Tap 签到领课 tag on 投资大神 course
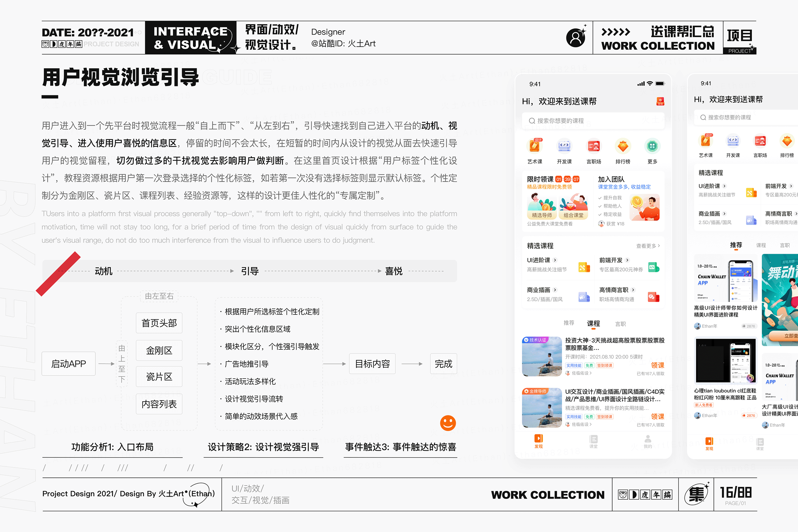Viewport: 798px width, 532px height. tap(605, 365)
